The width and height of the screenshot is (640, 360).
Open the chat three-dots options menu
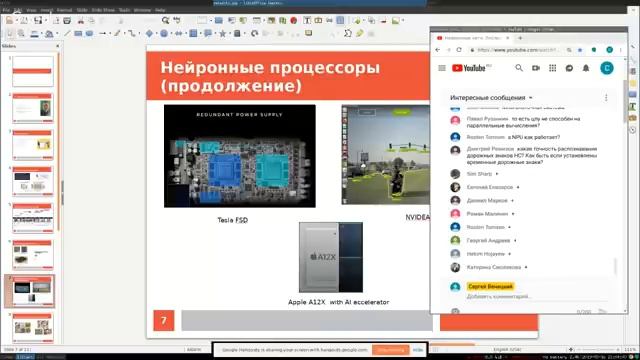606,98
